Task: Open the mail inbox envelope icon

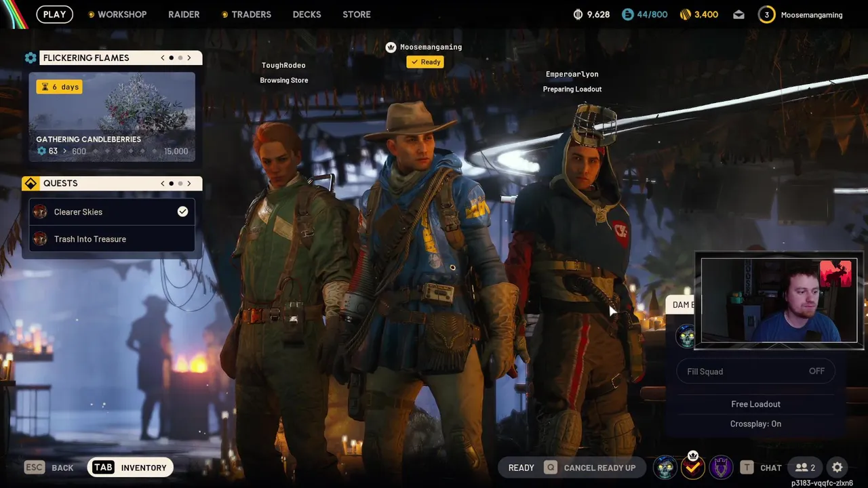Action: point(739,14)
